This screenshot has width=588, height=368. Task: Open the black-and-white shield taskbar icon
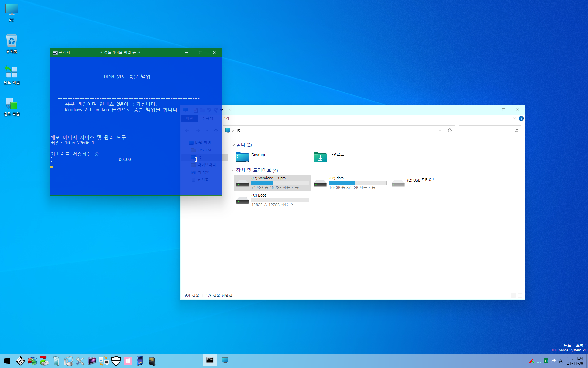[x=116, y=361]
